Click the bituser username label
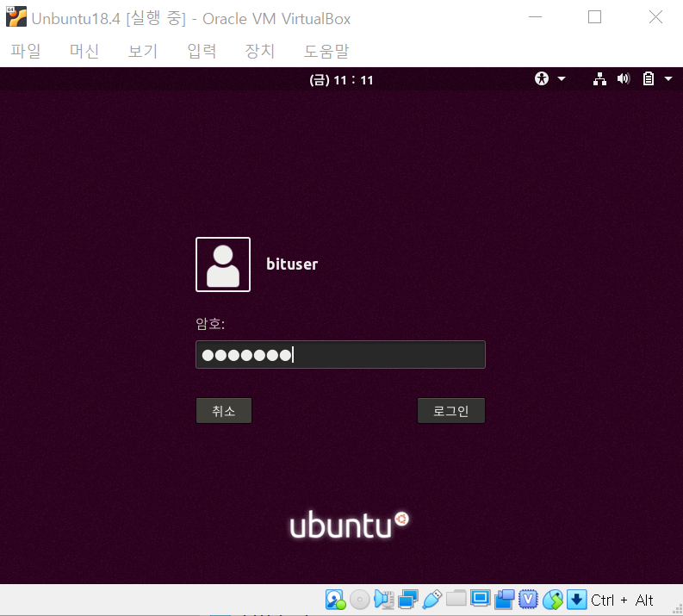Viewport: 683px width, 616px height. (292, 264)
